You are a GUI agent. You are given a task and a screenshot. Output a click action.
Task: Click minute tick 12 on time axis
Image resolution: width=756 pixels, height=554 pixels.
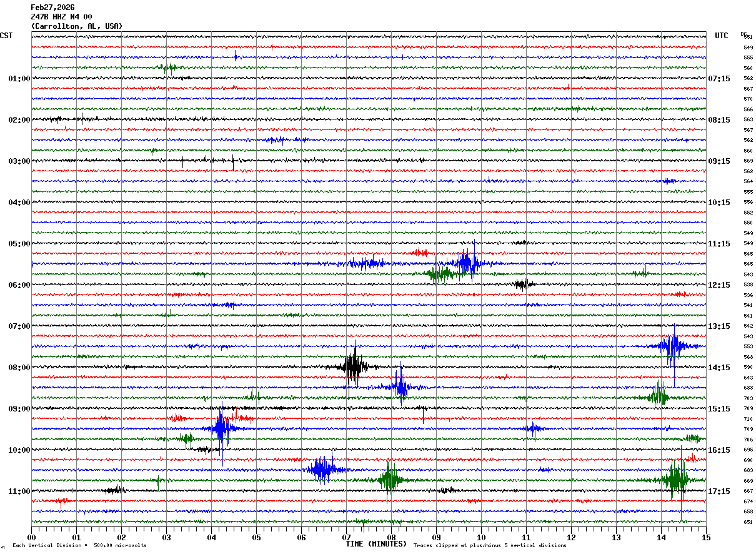click(571, 537)
